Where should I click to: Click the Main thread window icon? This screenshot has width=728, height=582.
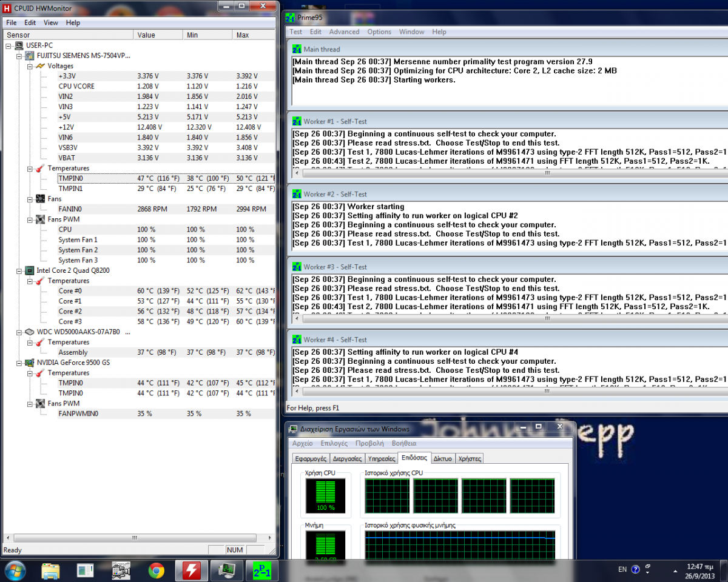coord(297,49)
